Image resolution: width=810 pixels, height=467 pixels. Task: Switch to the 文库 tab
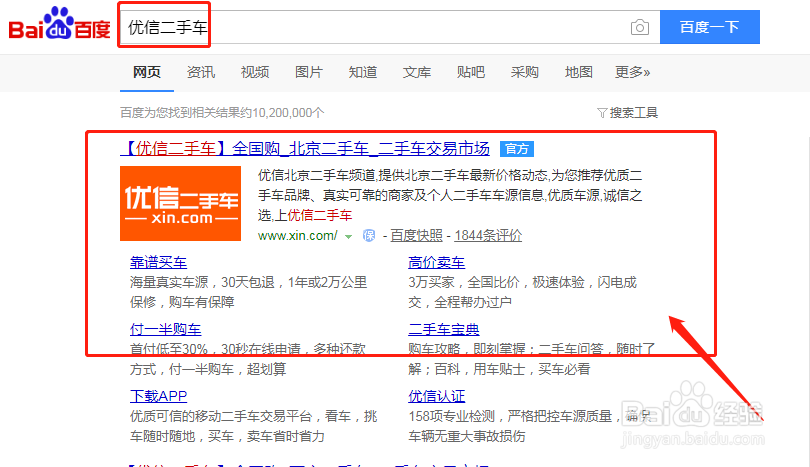(417, 72)
